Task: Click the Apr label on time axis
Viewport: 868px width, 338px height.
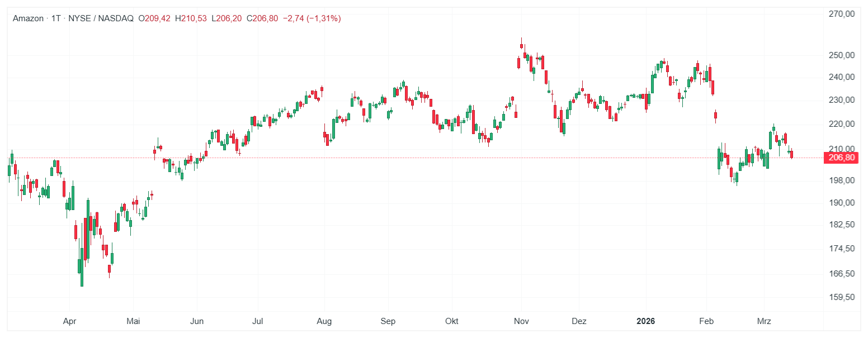Action: [x=69, y=321]
